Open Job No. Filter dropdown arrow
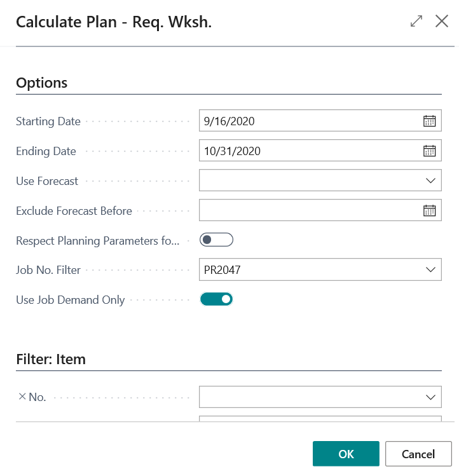This screenshot has height=476, width=459. coord(430,270)
